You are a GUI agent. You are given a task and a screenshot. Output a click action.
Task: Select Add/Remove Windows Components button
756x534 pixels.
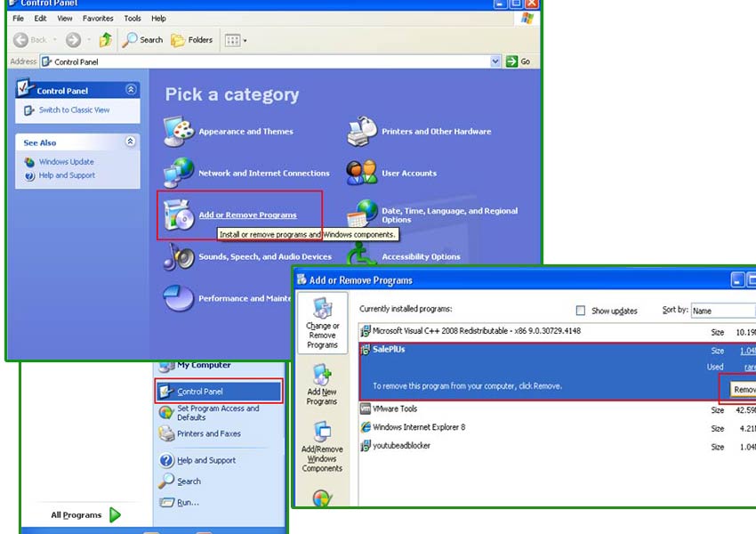tap(322, 446)
